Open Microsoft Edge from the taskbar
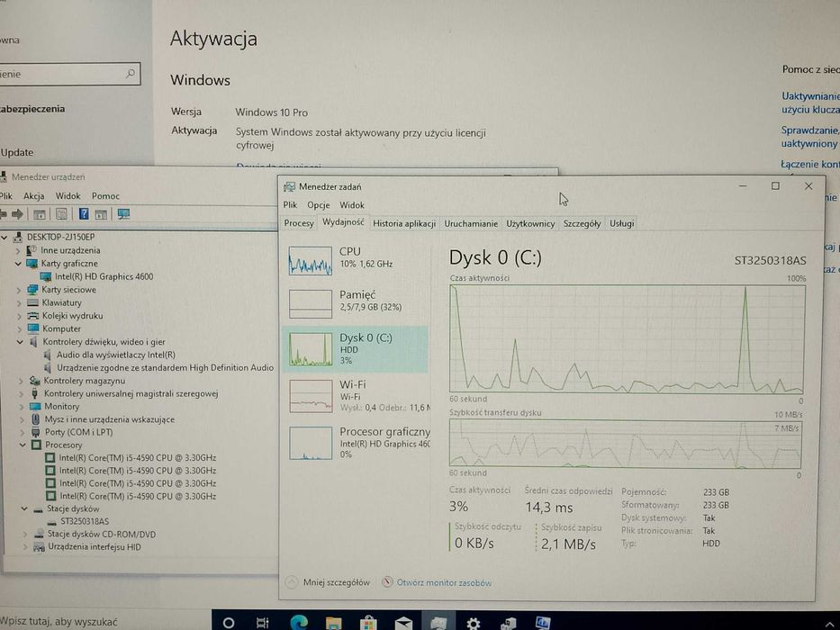The image size is (840, 630). pos(298,622)
